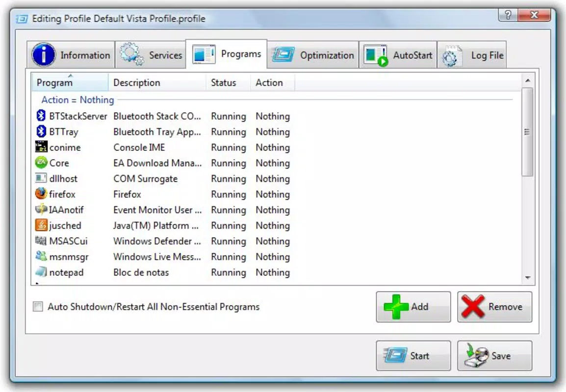566x392 pixels.
Task: Click the window icon on Programs tab
Action: (x=204, y=54)
